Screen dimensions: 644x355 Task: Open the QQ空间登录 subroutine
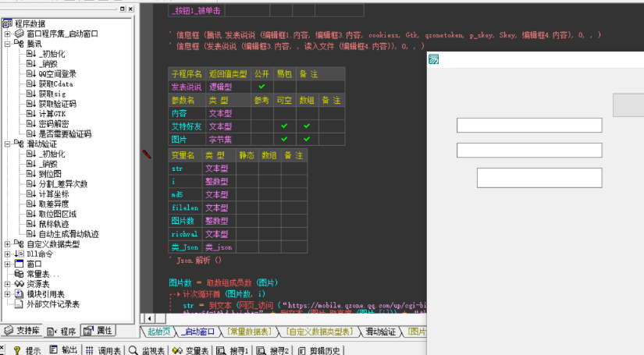[x=58, y=74]
